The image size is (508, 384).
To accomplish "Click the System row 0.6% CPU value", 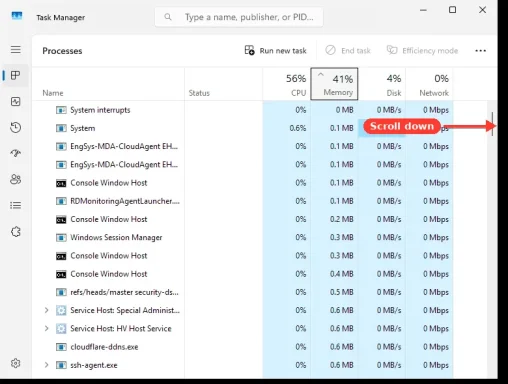I will click(x=298, y=128).
